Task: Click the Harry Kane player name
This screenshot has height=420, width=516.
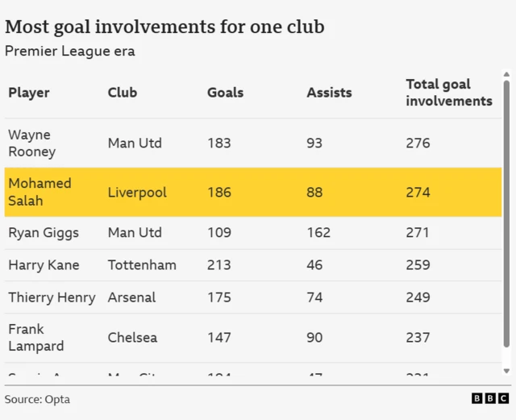Action: click(44, 265)
